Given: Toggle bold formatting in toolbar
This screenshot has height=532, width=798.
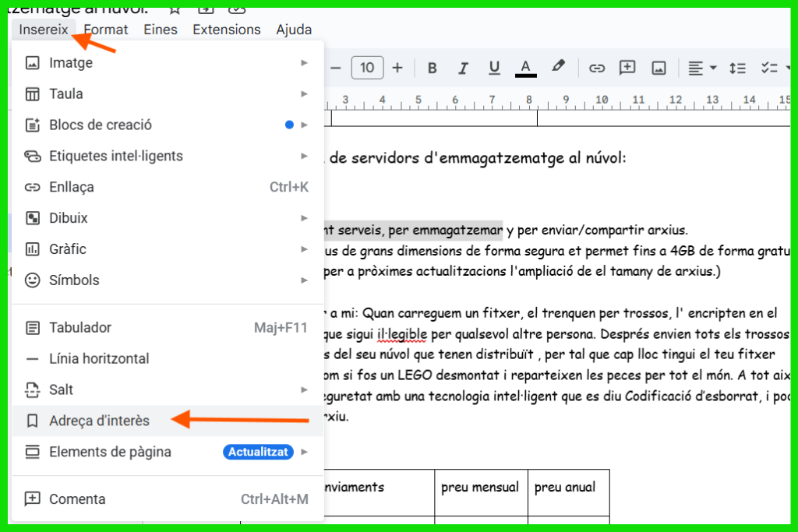Looking at the screenshot, I should 433,68.
